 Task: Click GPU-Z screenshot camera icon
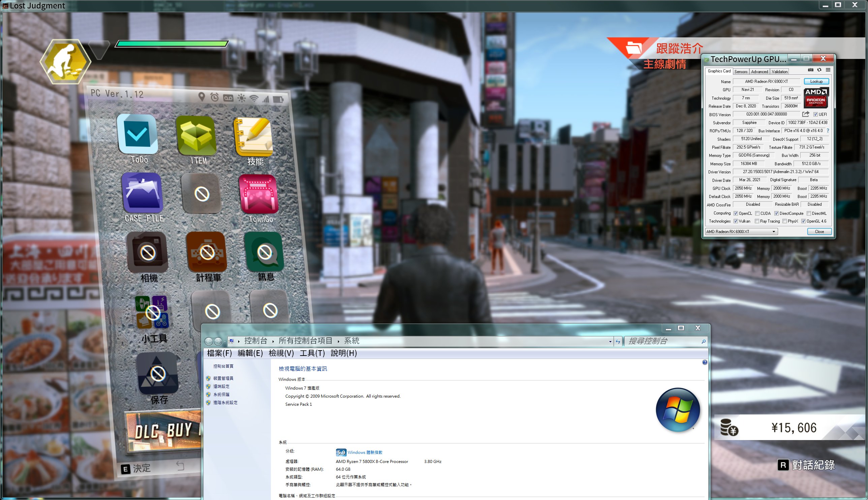click(x=810, y=70)
